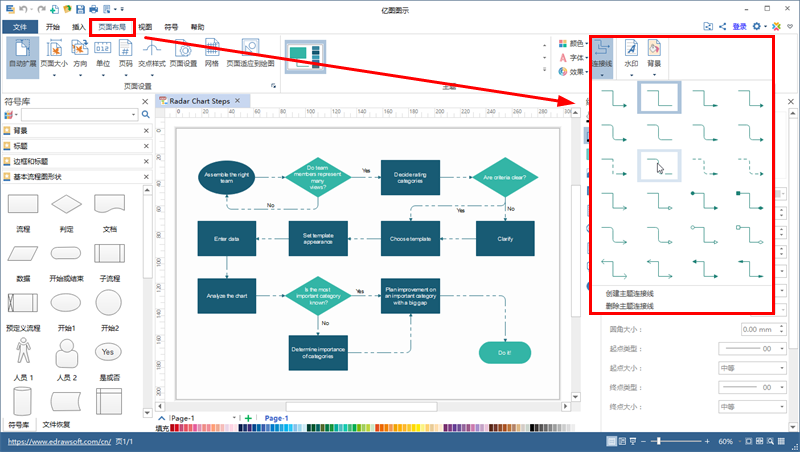
Task: Pick the dashed connector style under the cursor
Action: click(x=659, y=166)
